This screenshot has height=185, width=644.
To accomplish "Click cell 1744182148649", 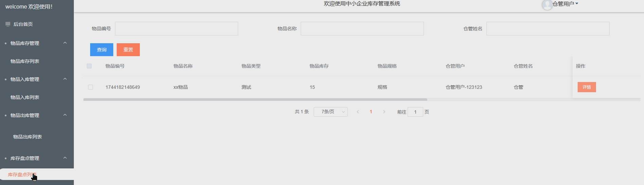I will pos(123,87).
